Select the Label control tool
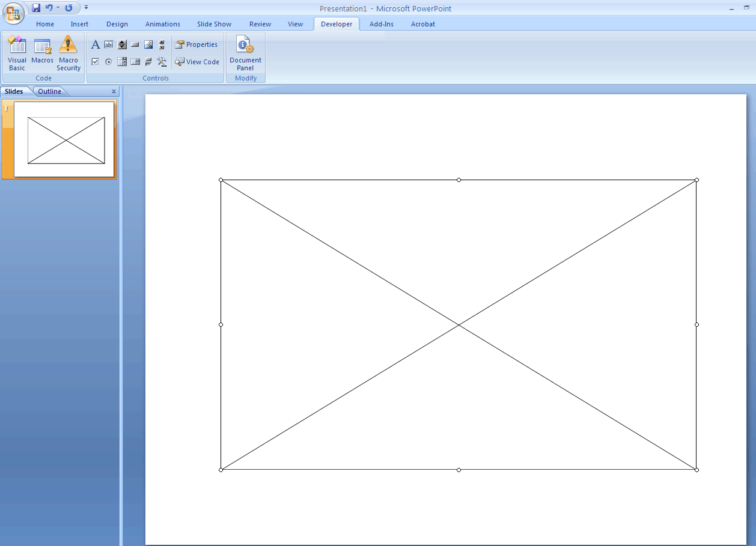The width and height of the screenshot is (756, 546). coord(96,45)
